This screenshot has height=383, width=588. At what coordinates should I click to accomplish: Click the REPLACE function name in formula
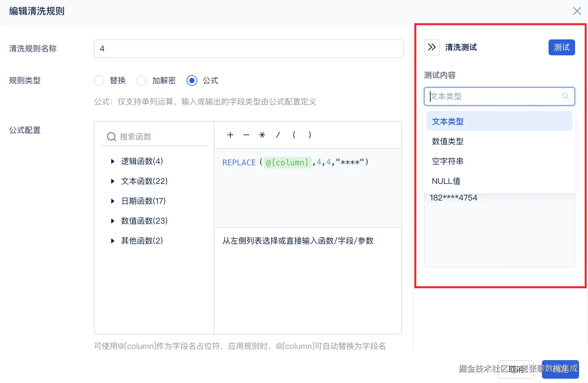(x=239, y=163)
